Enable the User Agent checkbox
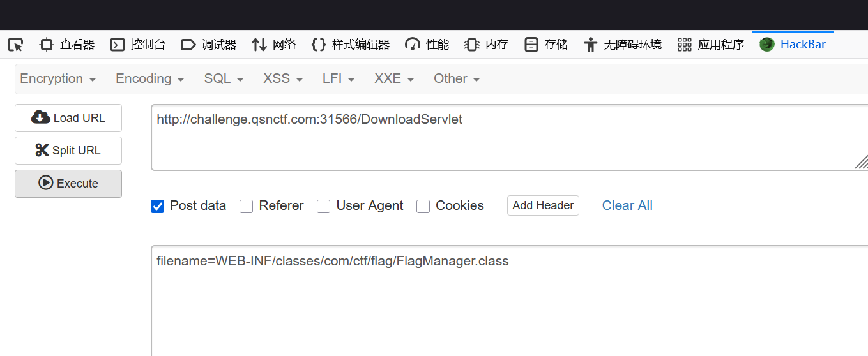The height and width of the screenshot is (356, 868). click(x=324, y=206)
